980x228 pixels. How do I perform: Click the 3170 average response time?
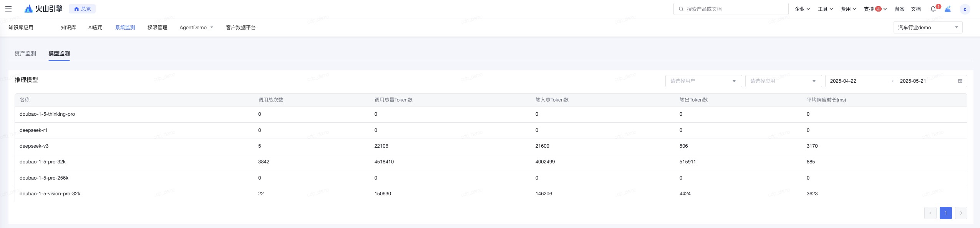[x=812, y=146]
